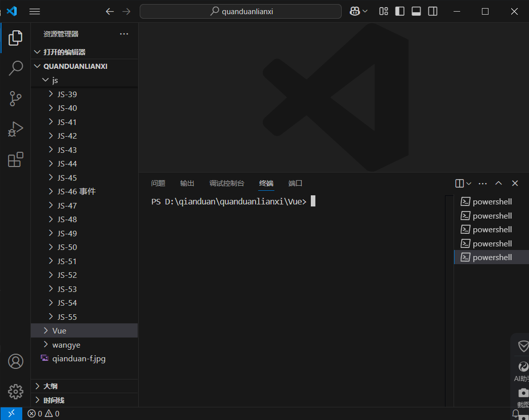Open the Extensions view
Viewport: 529px width, 420px height.
click(15, 159)
